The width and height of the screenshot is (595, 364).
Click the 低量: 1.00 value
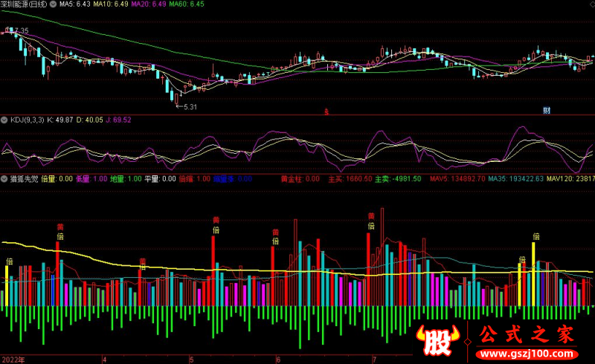[x=91, y=179]
